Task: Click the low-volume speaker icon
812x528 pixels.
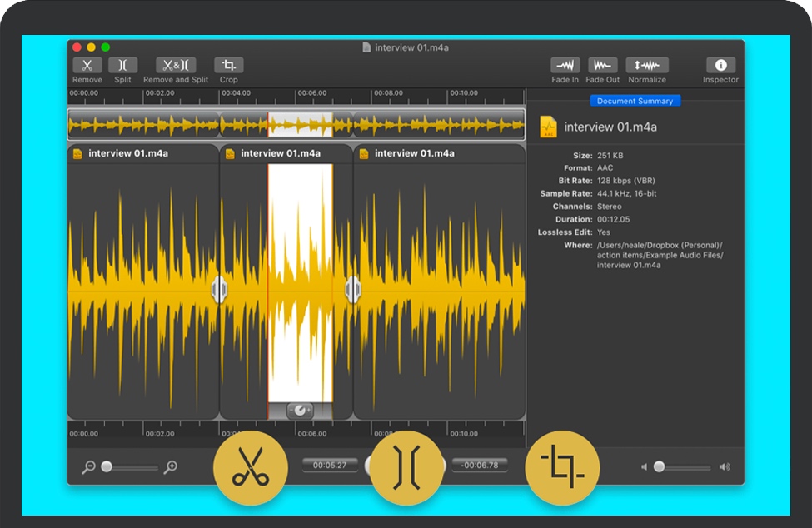Action: tap(644, 467)
